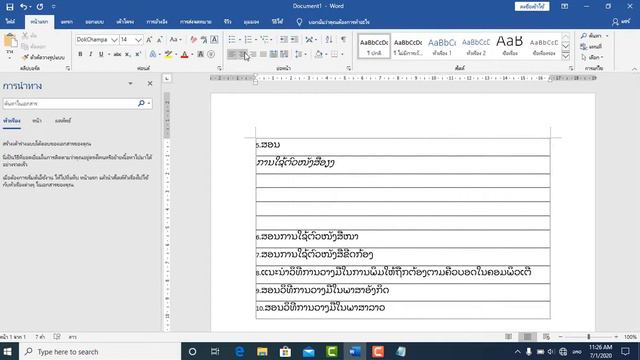Apply subscript formatting
The height and width of the screenshot is (360, 640).
point(128,54)
